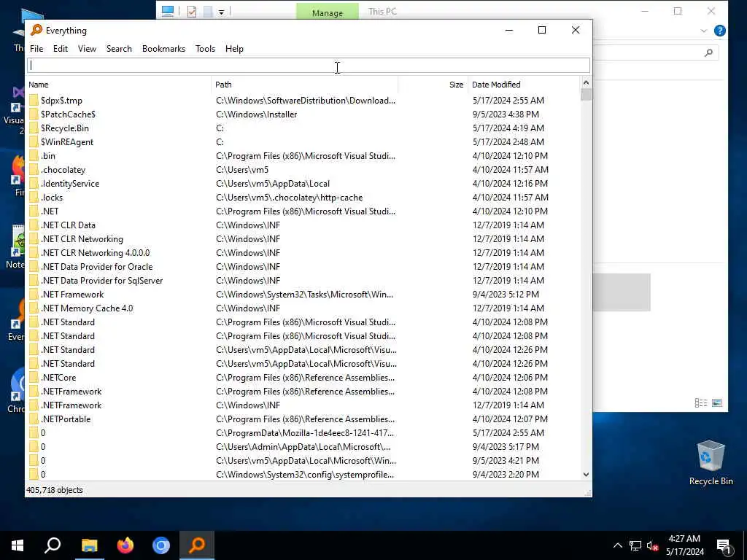Open the Help menu
This screenshot has height=560, width=747.
[x=234, y=49]
